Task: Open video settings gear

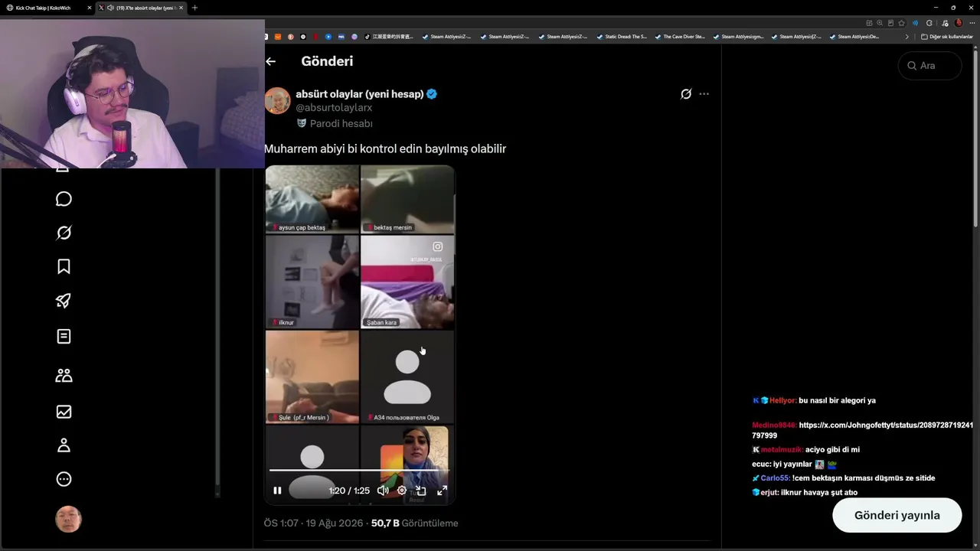Action: (401, 491)
